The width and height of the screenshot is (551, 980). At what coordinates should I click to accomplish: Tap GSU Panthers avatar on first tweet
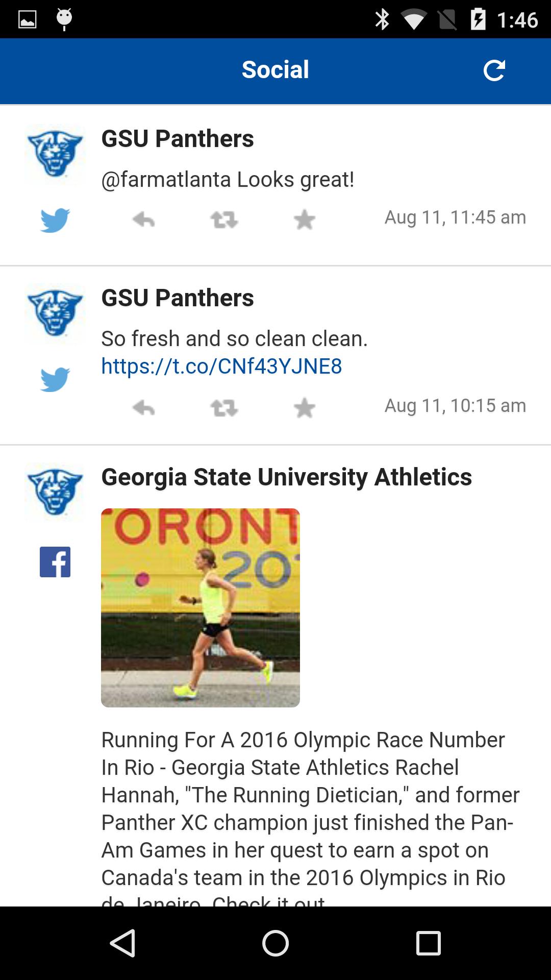point(55,154)
